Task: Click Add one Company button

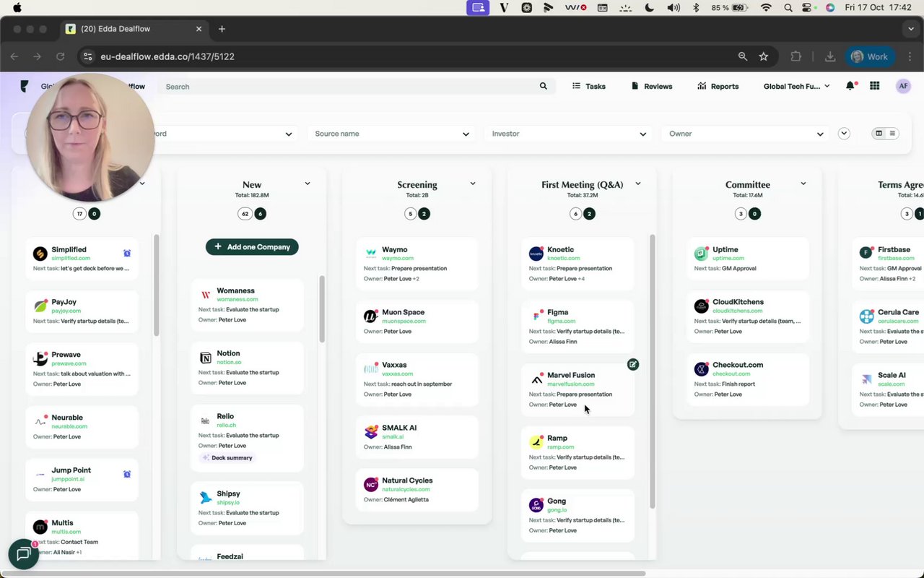Action: click(252, 247)
